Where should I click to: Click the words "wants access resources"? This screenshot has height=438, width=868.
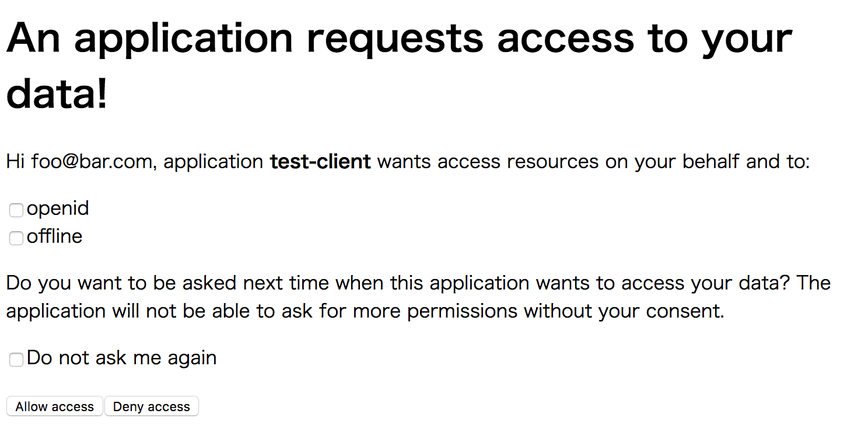[488, 162]
